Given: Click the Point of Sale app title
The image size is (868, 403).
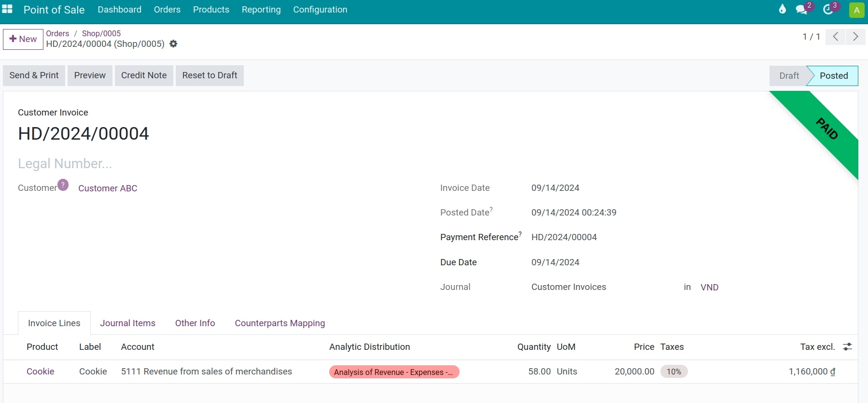Looking at the screenshot, I should point(54,10).
